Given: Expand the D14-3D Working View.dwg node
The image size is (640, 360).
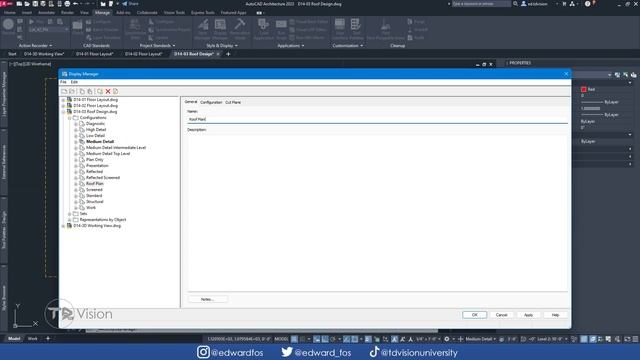Looking at the screenshot, I should (64, 226).
